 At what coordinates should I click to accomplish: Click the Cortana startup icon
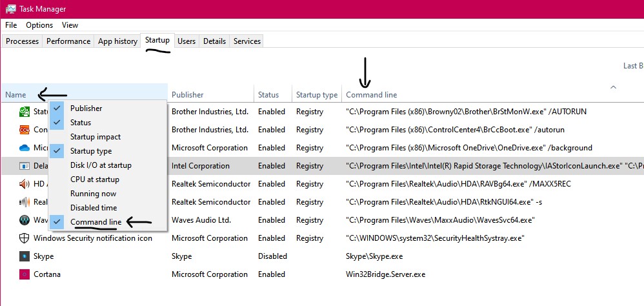25,274
